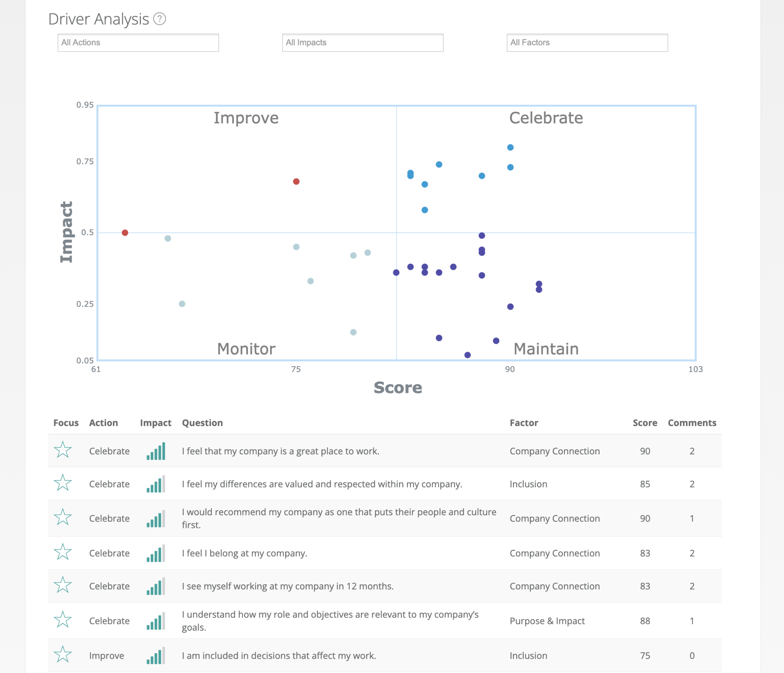The width and height of the screenshot is (784, 673).
Task: Toggle focus star for 'included in decisions' question
Action: tap(63, 655)
